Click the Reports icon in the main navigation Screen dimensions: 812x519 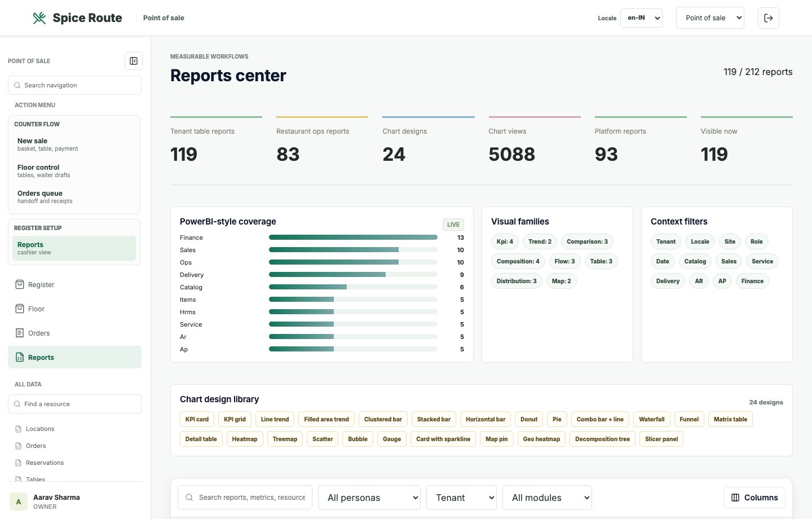click(20, 357)
